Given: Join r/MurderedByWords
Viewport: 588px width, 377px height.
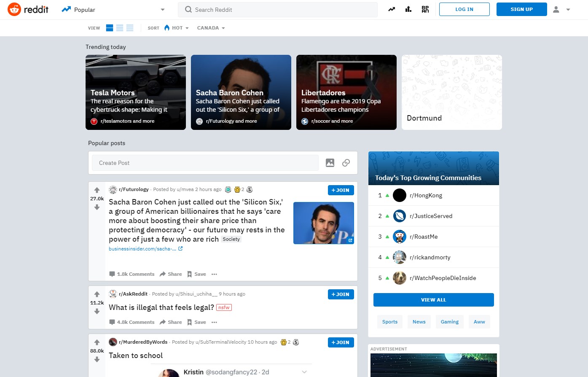Looking at the screenshot, I should coord(341,342).
